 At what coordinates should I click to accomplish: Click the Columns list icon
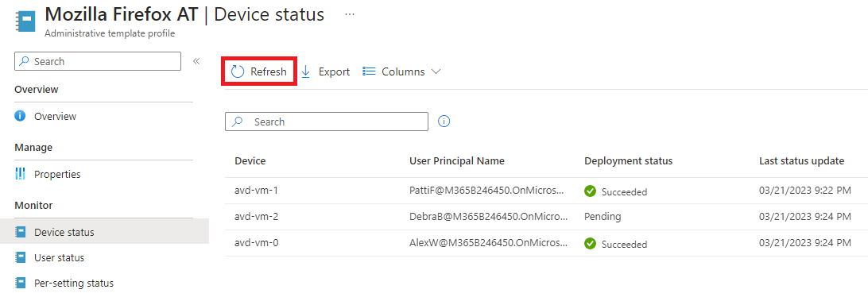coord(369,71)
